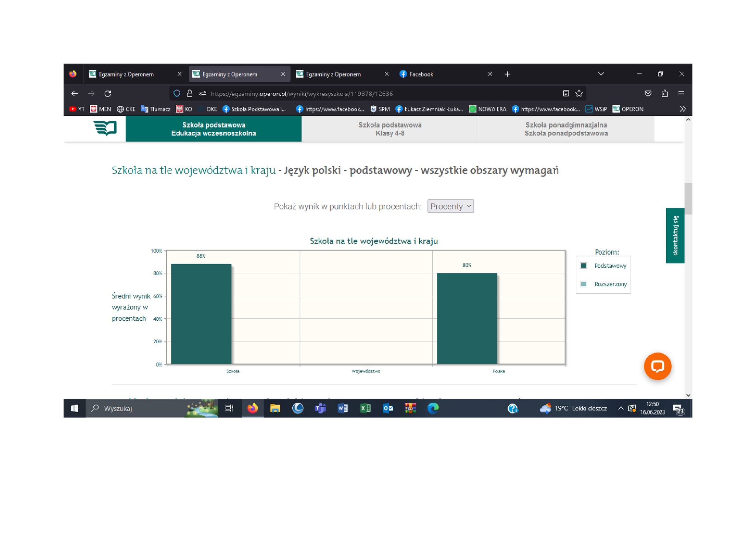Open WinRAR from the taskbar
This screenshot has width=756, height=535.
click(x=410, y=408)
